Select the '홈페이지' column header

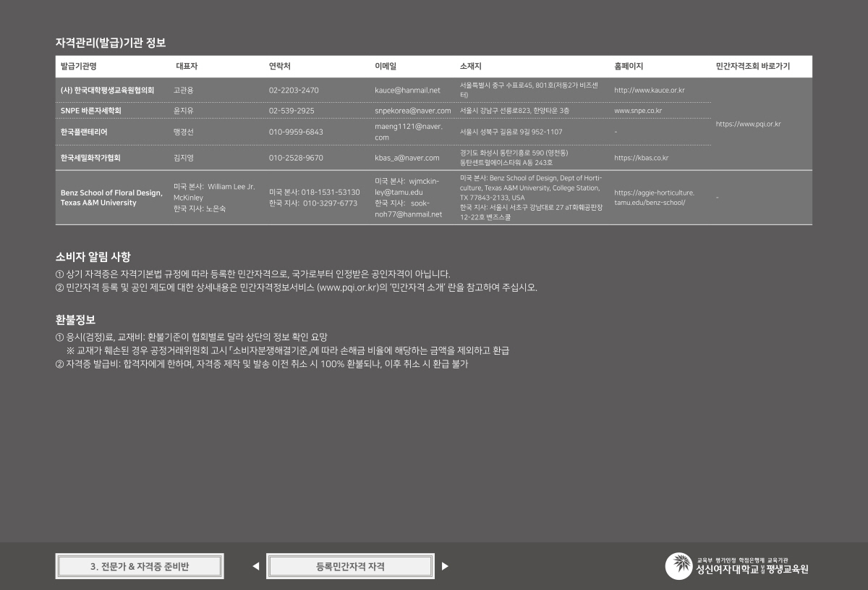tap(629, 67)
